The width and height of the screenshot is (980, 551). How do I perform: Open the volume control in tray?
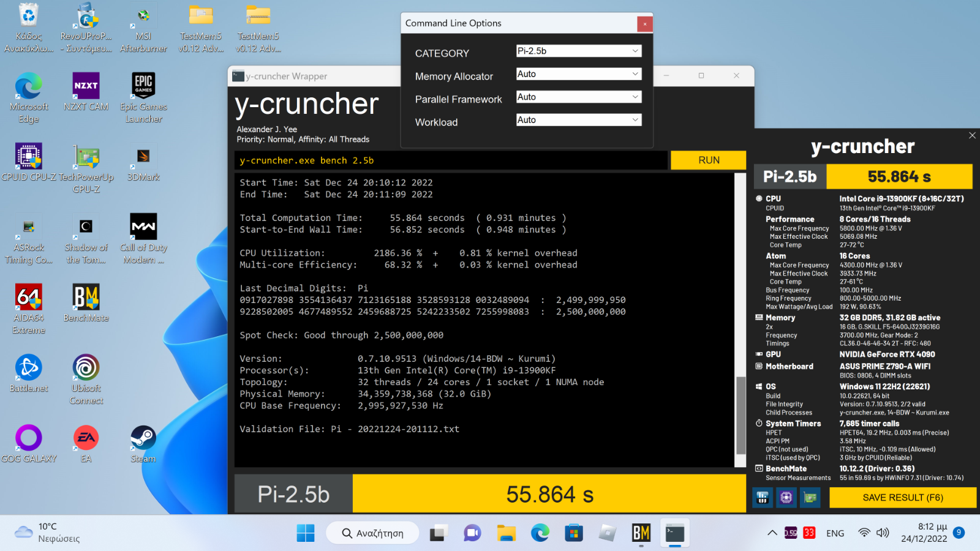883,533
